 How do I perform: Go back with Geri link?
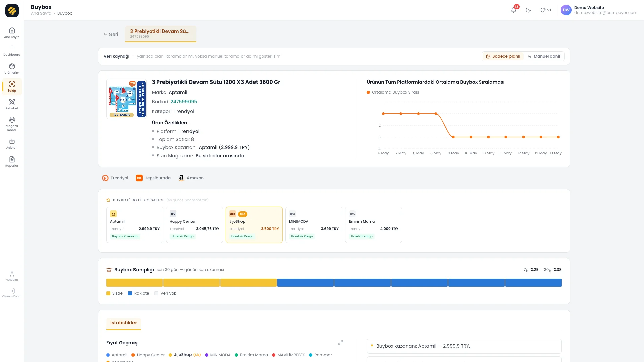coord(111,34)
